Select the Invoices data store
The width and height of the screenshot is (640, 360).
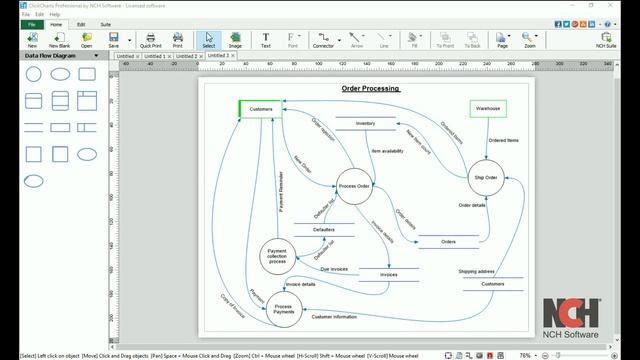(x=389, y=275)
